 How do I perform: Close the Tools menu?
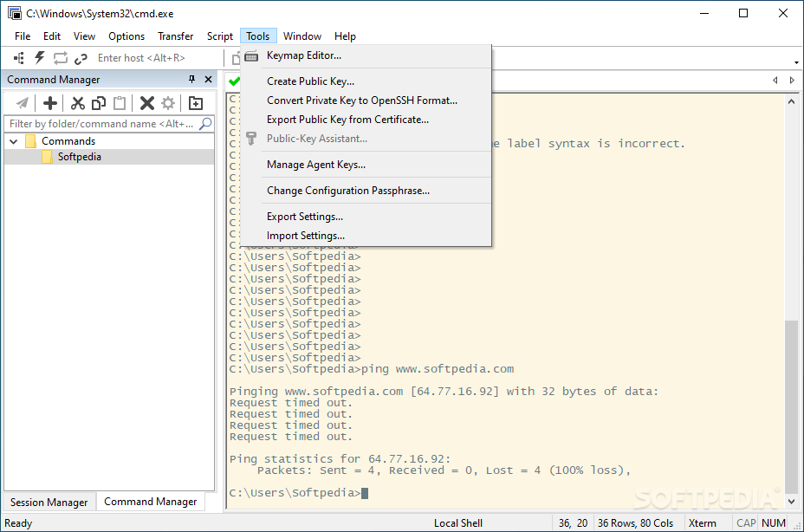pos(258,36)
